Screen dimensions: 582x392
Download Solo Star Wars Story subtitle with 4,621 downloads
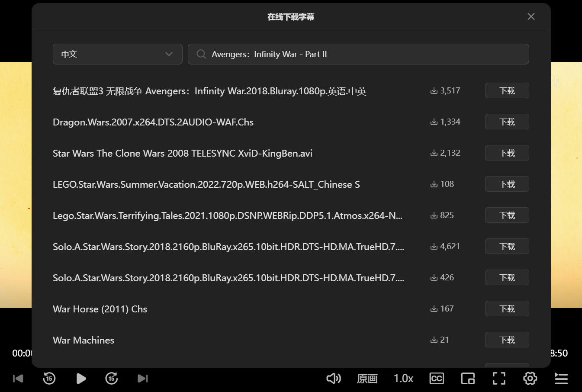507,246
